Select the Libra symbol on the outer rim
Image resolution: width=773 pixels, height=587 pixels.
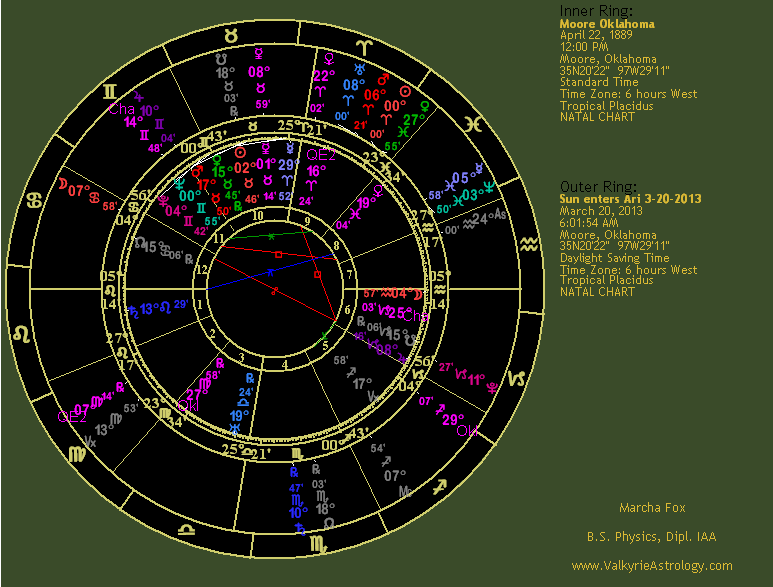point(182,530)
